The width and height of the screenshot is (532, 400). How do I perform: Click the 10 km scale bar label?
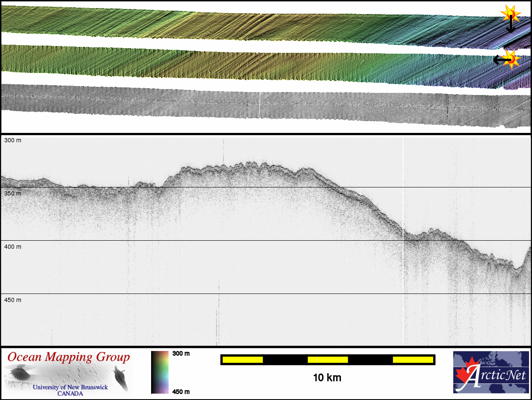coord(327,377)
